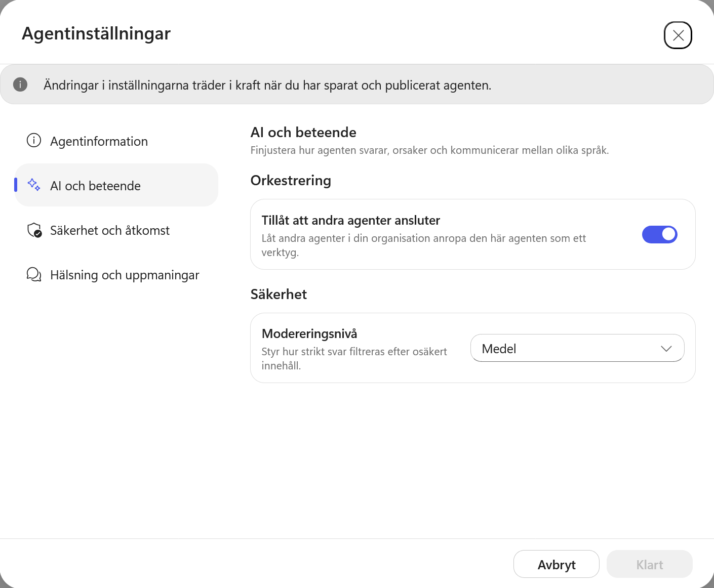Click the info icon in the notification banner
The image size is (714, 588).
click(x=20, y=85)
